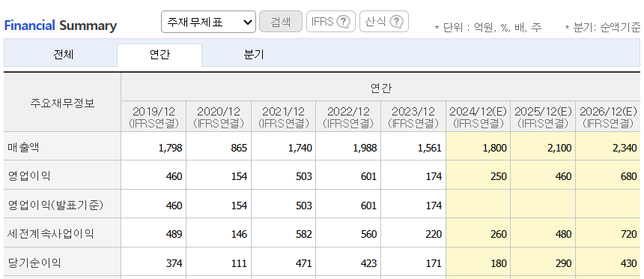Click 세전계속사업이익 value 582 for 2021/12

(303, 234)
